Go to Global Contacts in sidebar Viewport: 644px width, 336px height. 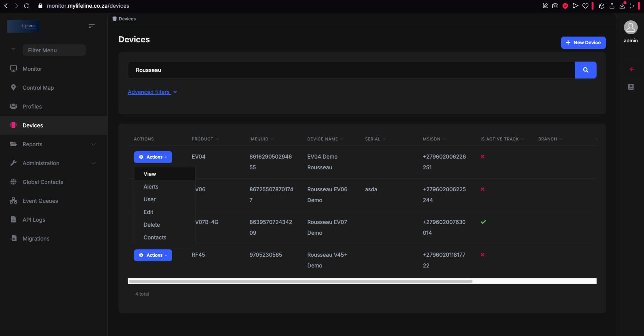(43, 182)
